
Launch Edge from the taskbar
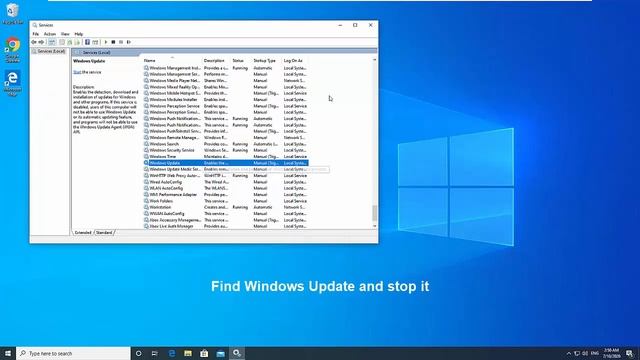tap(171, 353)
